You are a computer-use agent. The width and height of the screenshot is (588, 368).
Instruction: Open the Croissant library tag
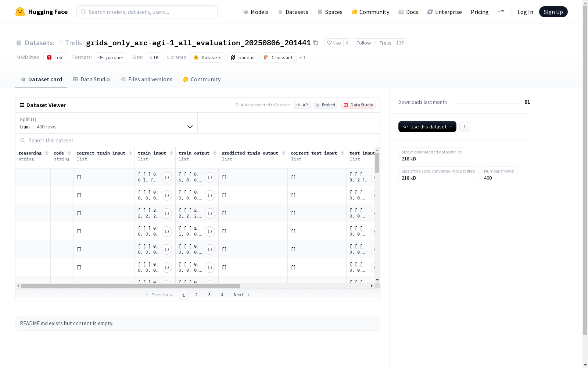(x=278, y=57)
